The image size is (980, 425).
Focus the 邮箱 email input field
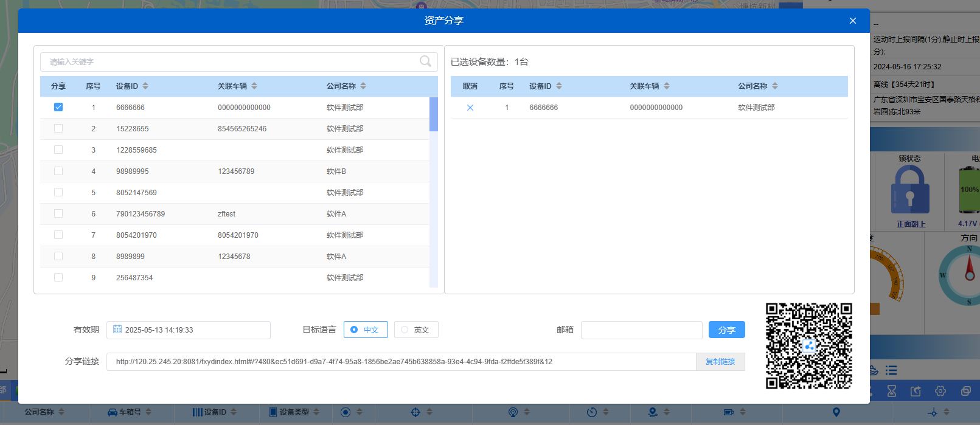point(641,330)
